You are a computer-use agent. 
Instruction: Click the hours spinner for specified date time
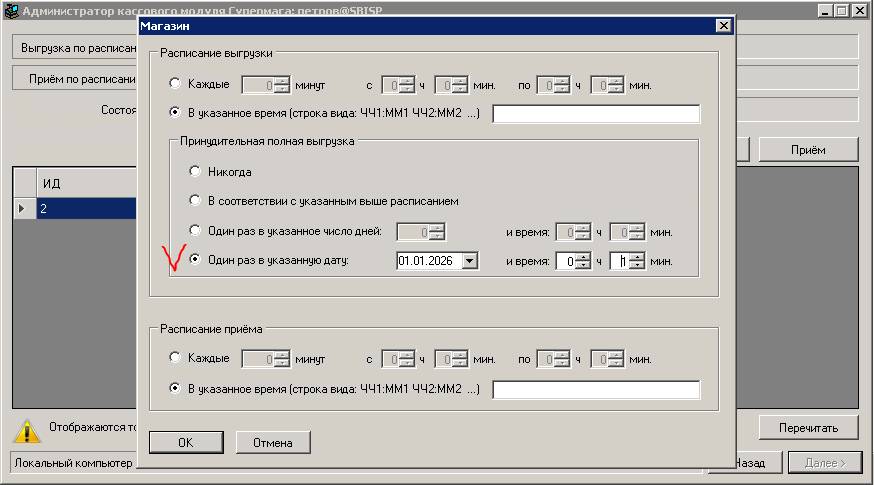tap(566, 261)
